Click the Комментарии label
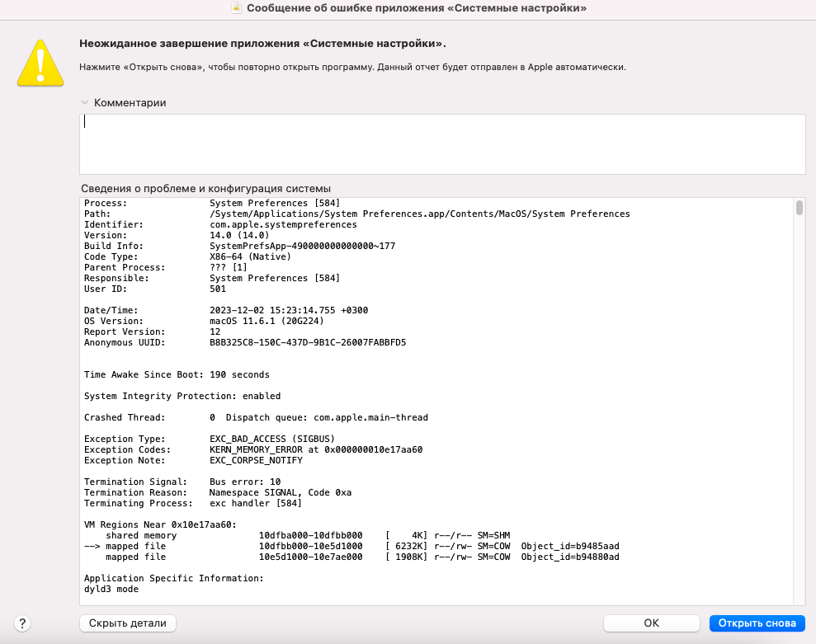816x644 pixels. pos(130,103)
